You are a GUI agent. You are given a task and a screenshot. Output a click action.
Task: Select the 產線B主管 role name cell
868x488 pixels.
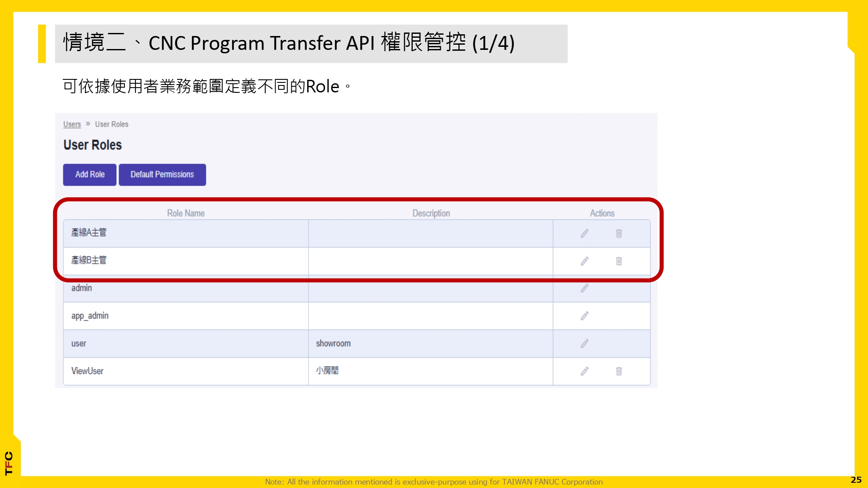pyautogui.click(x=186, y=261)
